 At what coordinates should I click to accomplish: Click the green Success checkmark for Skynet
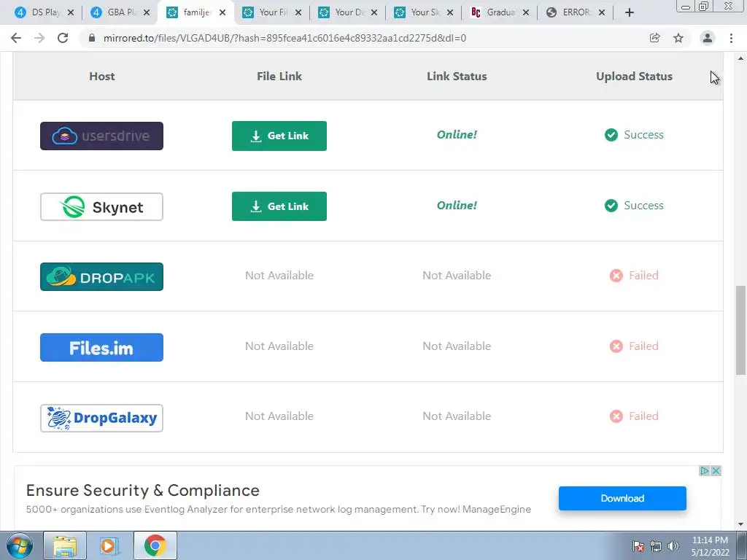611,206
